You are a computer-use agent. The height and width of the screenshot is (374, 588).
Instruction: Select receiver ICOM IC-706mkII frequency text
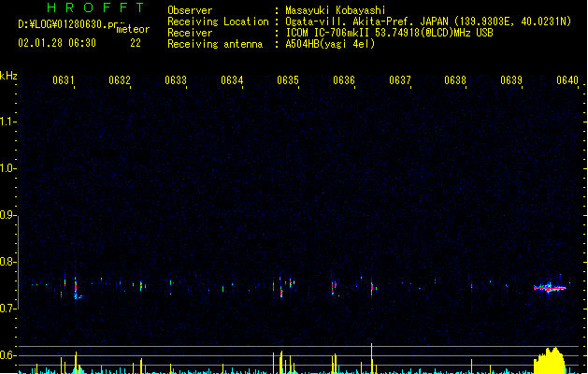(x=389, y=33)
